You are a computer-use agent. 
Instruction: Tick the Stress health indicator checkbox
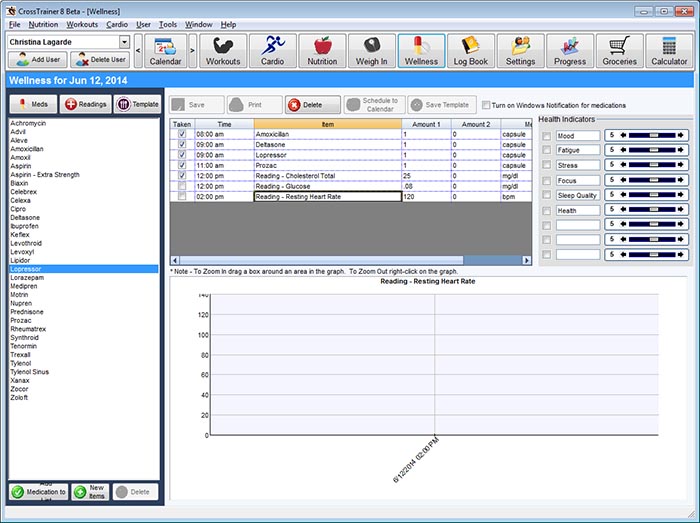[546, 165]
